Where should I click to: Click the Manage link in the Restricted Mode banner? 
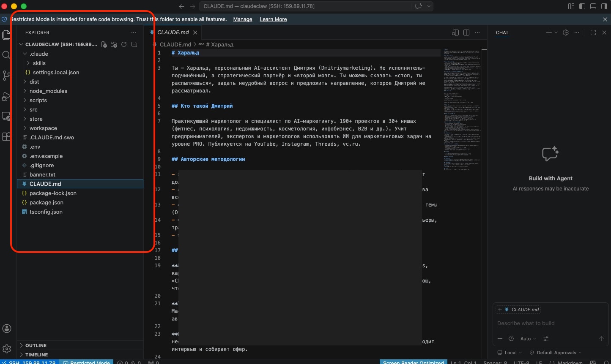[243, 19]
